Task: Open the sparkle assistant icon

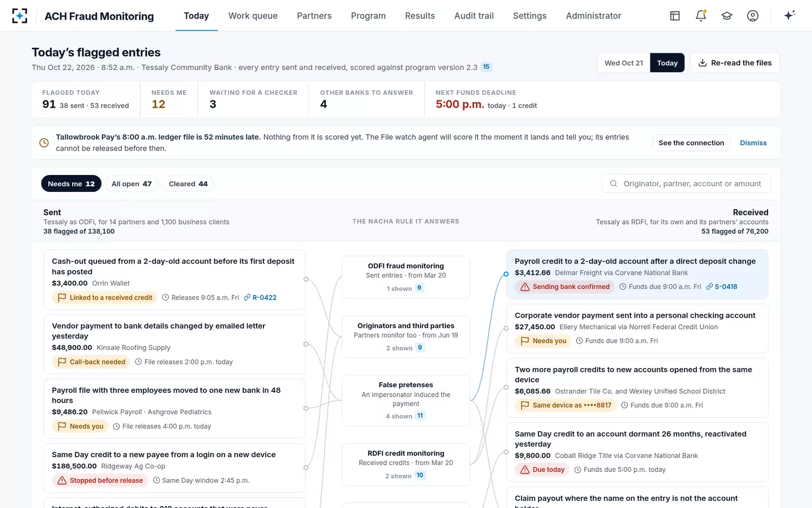Action: point(789,15)
